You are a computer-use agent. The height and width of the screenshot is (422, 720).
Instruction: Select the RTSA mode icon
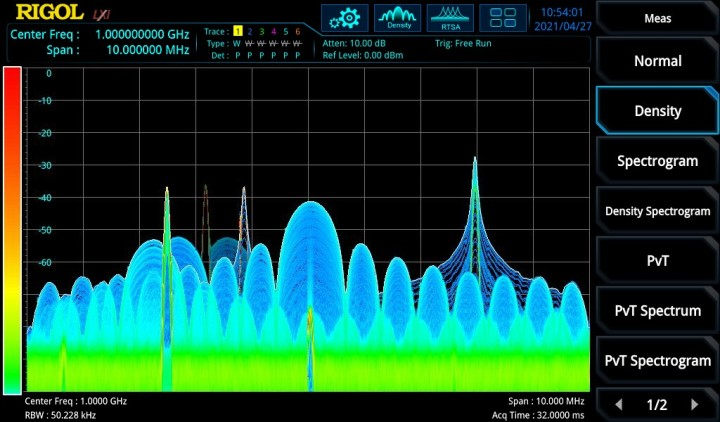click(x=450, y=18)
